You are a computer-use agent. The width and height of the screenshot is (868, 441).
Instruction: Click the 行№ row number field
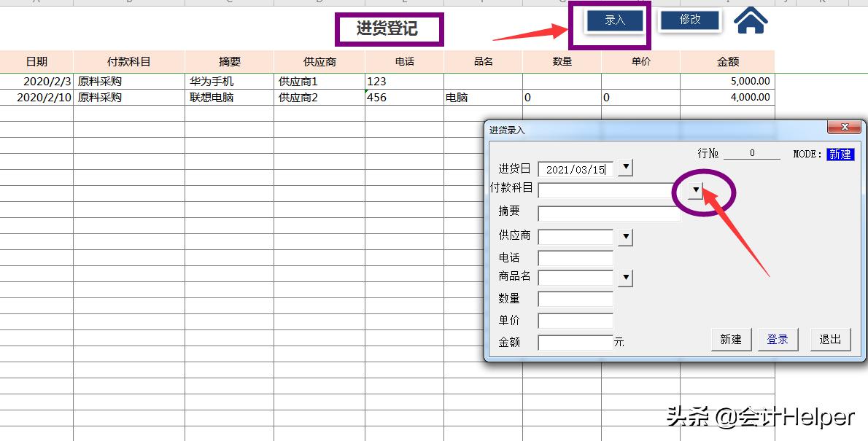coord(753,152)
